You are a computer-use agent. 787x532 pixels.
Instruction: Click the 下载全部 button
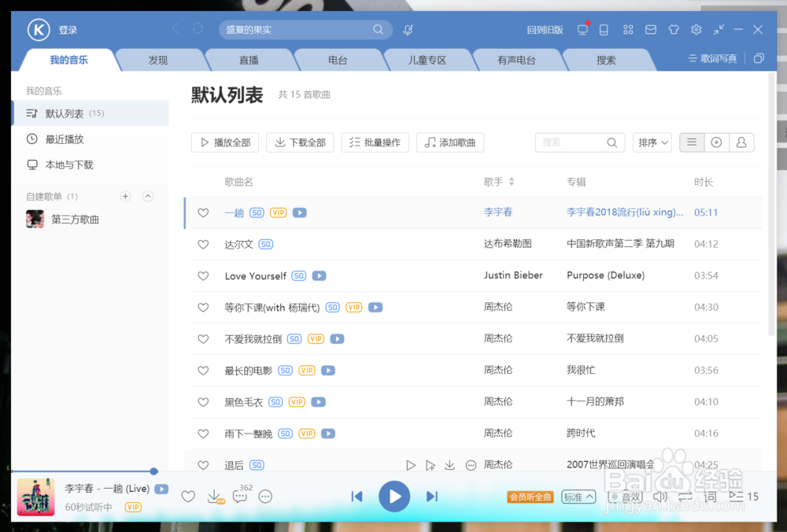pyautogui.click(x=300, y=142)
